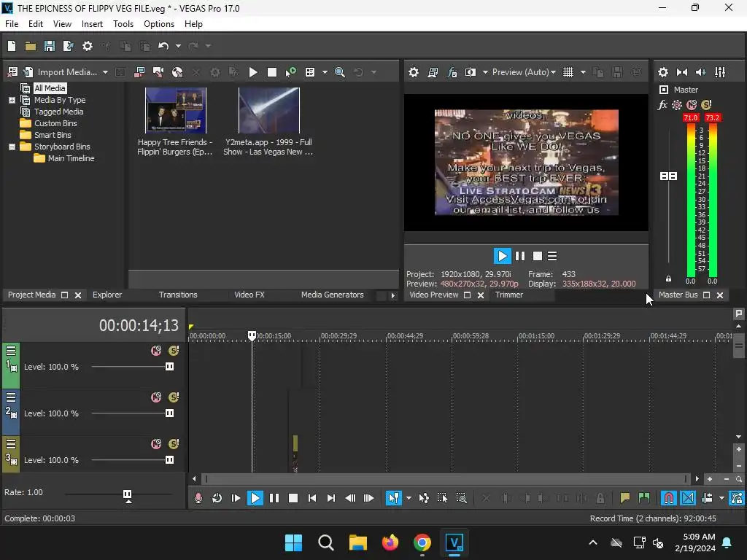Open video preview properties gear
Screen dimensions: 747x560
coord(414,72)
